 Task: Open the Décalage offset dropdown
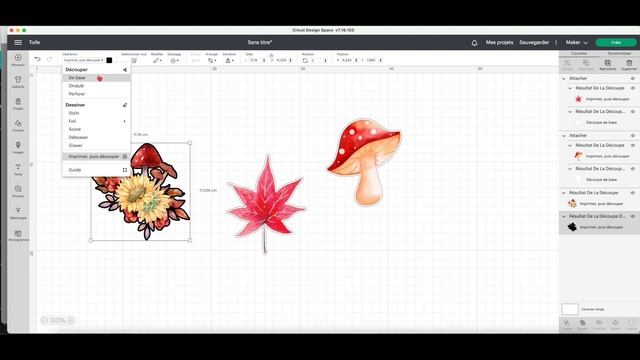tap(174, 60)
